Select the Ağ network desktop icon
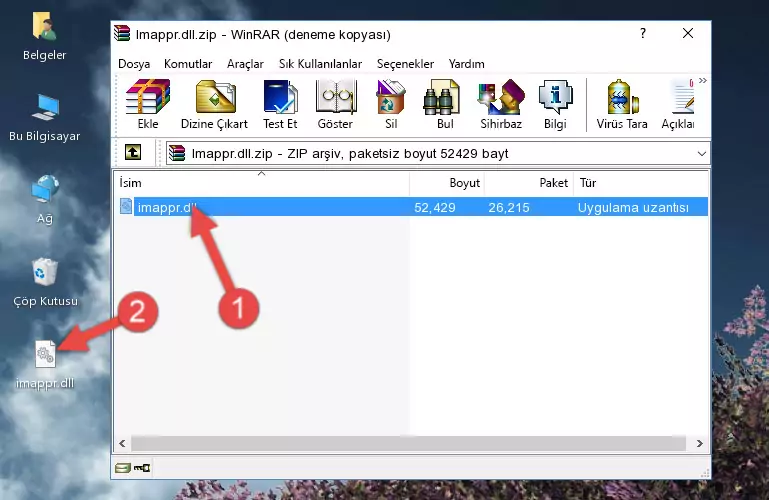This screenshot has width=769, height=500. pos(45,199)
